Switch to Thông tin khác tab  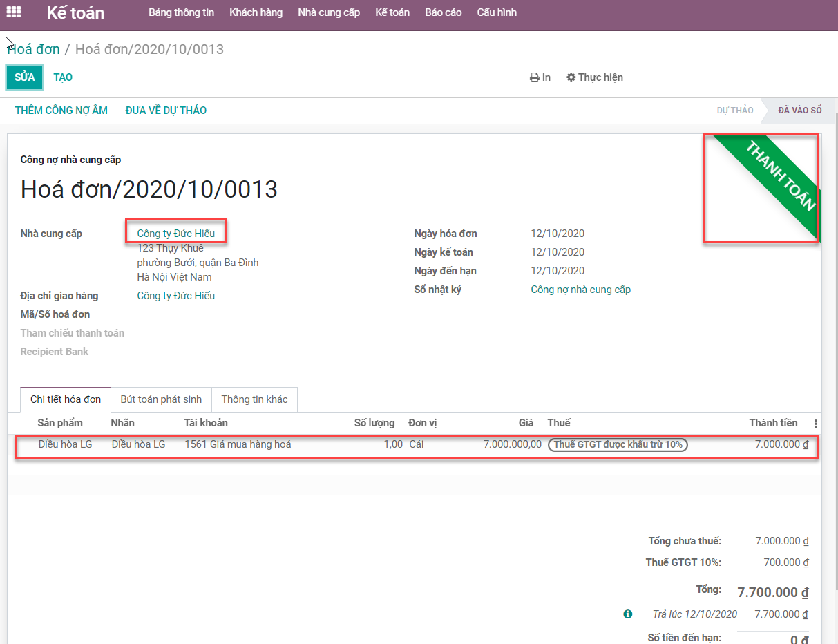tap(254, 399)
